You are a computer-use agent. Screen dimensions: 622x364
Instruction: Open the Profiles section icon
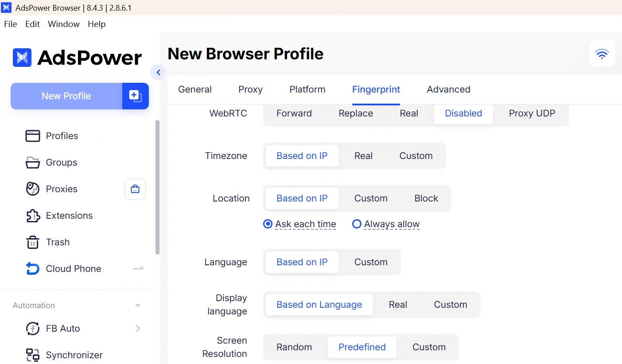[33, 136]
